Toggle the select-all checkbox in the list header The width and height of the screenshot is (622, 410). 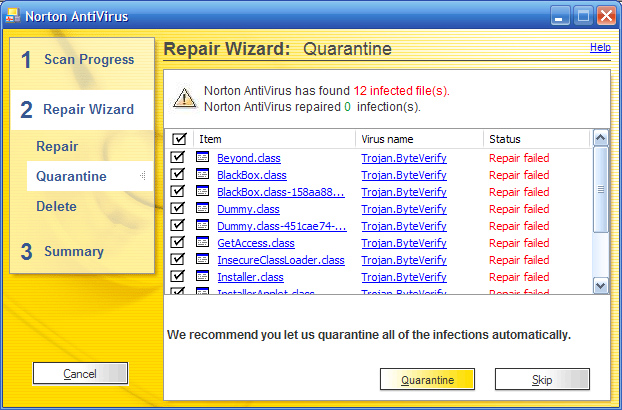coord(179,139)
